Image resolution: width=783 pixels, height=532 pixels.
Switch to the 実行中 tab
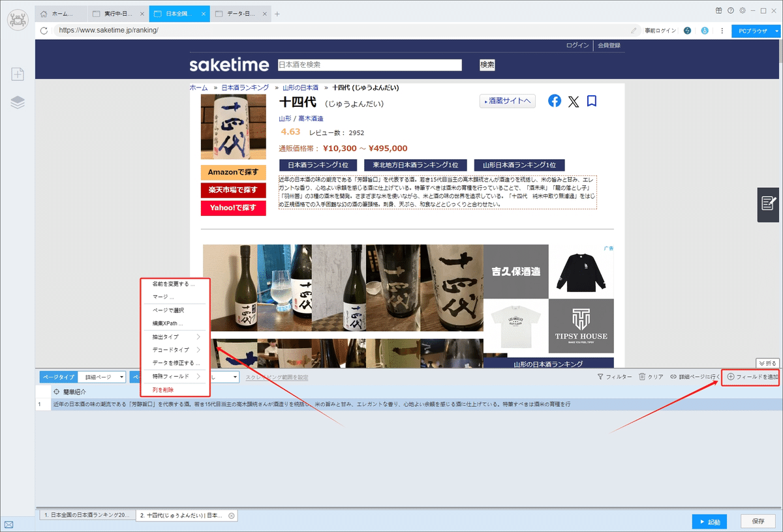tap(117, 14)
